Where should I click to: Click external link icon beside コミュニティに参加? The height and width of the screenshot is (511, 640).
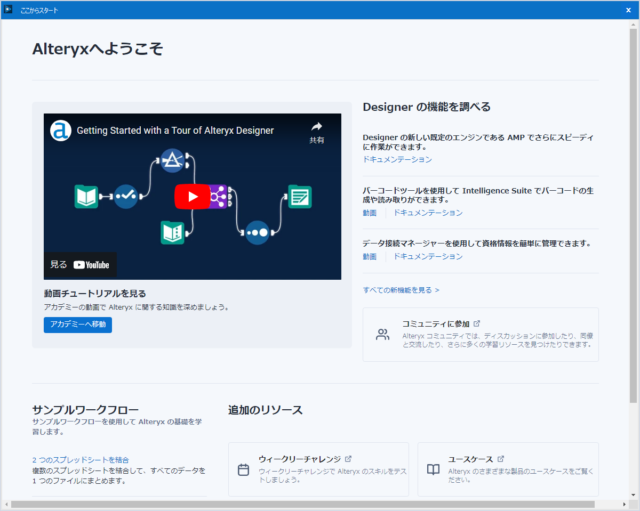pyautogui.click(x=477, y=324)
